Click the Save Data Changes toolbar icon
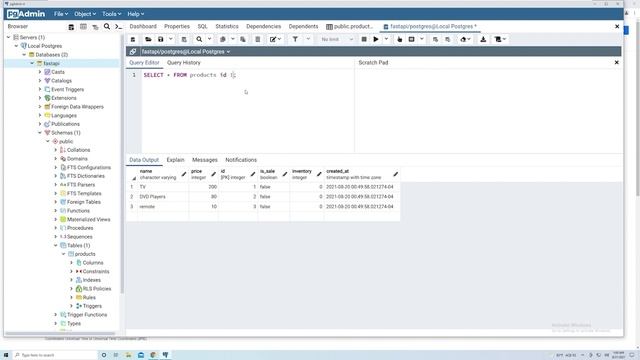This screenshot has height=360, width=640. (184, 39)
